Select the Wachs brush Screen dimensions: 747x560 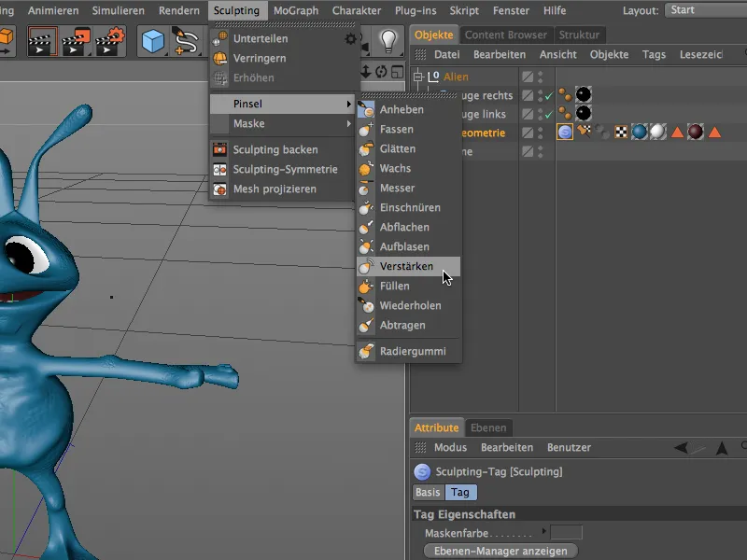pyautogui.click(x=409, y=168)
